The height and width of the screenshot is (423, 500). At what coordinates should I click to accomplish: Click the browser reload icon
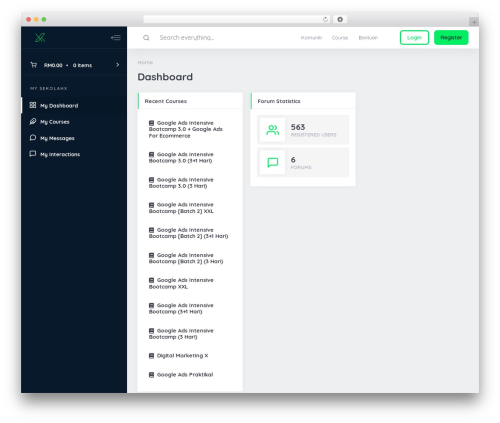pos(325,19)
